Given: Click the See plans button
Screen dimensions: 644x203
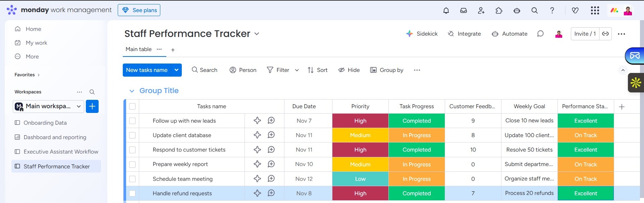Looking at the screenshot, I should (139, 10).
